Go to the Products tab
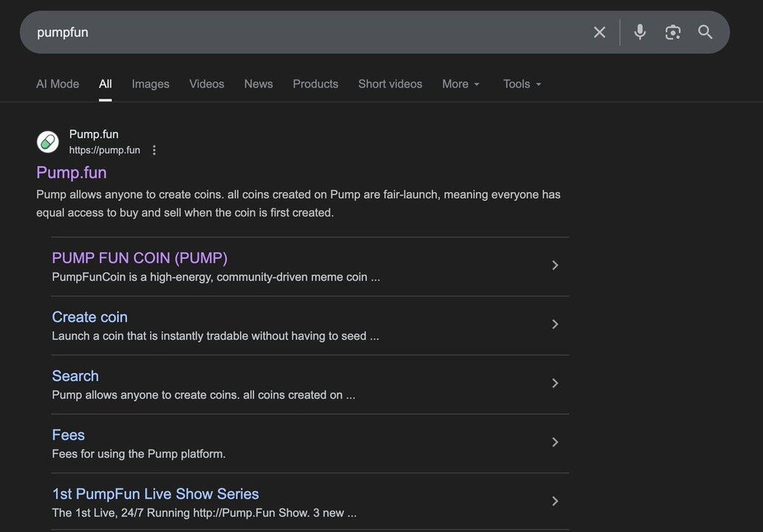 (315, 84)
